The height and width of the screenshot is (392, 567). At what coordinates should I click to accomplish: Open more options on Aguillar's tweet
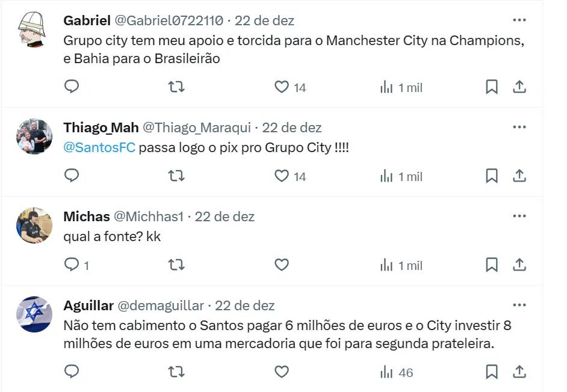pos(519,305)
